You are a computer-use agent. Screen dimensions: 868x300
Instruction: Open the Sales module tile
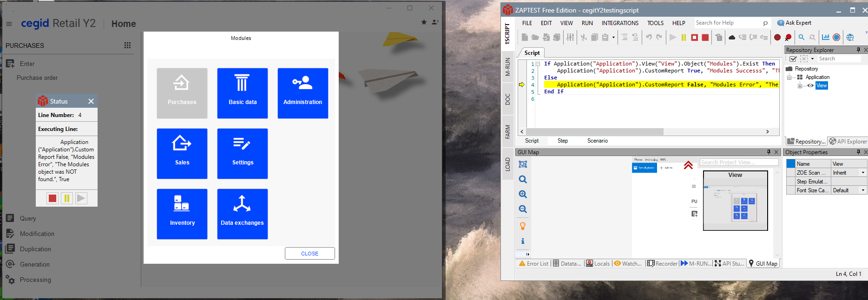pos(182,154)
